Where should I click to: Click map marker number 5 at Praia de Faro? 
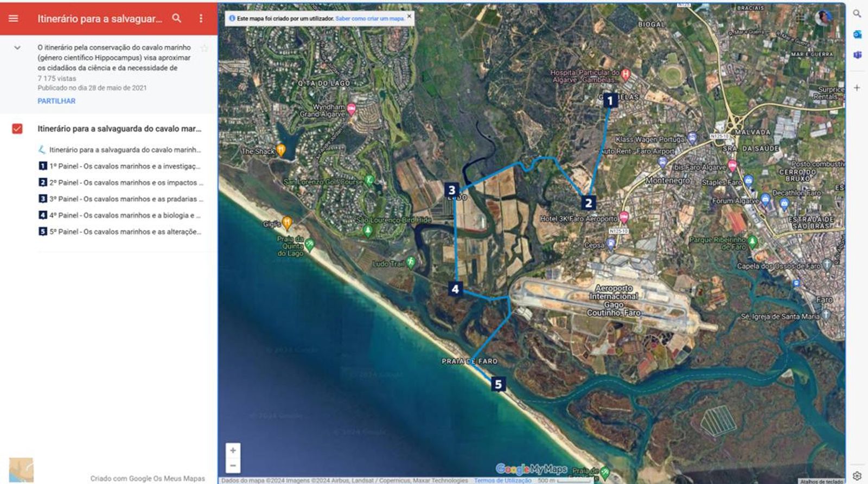pos(498,384)
